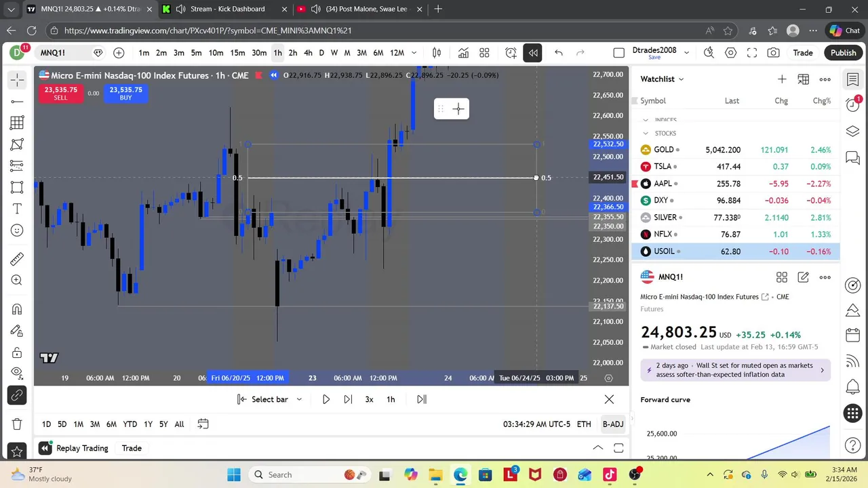The image size is (868, 488).
Task: Open watchlist advanced view icon
Action: coord(804,79)
